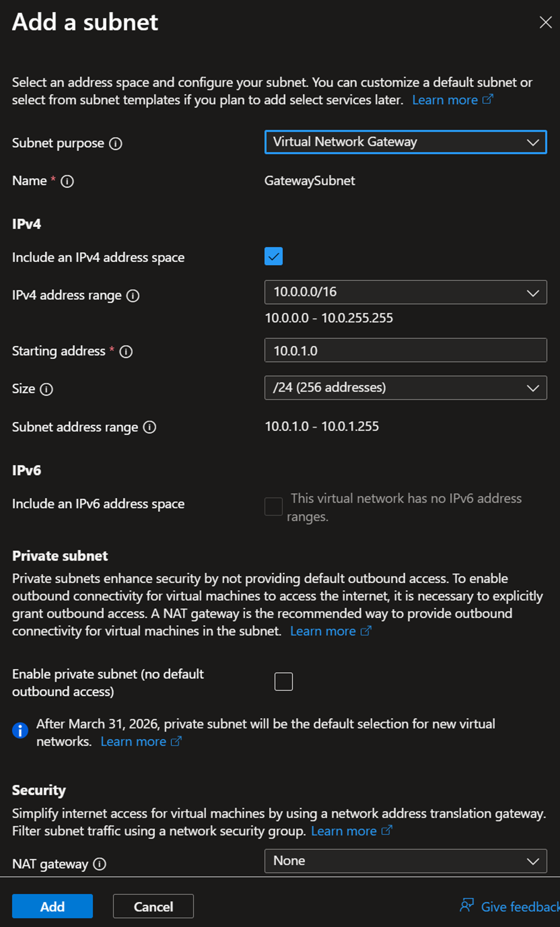Uncheck Include an IPv4 address space
Image resolution: width=560 pixels, height=927 pixels.
[x=274, y=257]
